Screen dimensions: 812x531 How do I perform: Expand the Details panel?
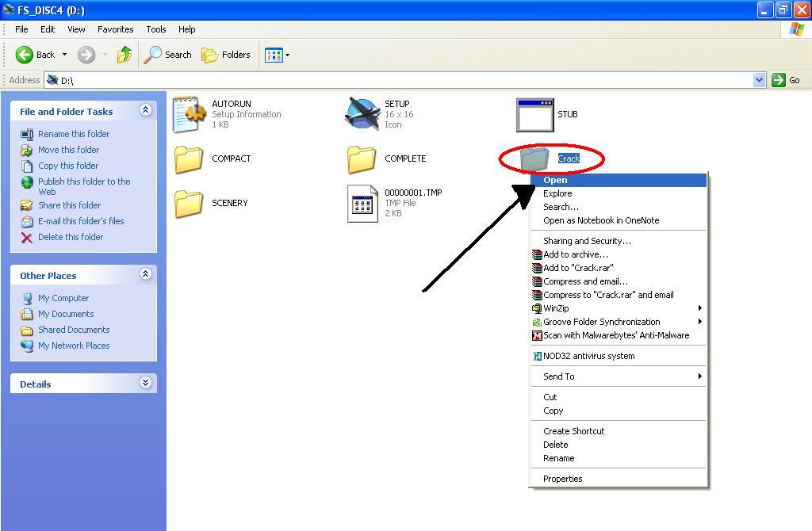pos(145,383)
